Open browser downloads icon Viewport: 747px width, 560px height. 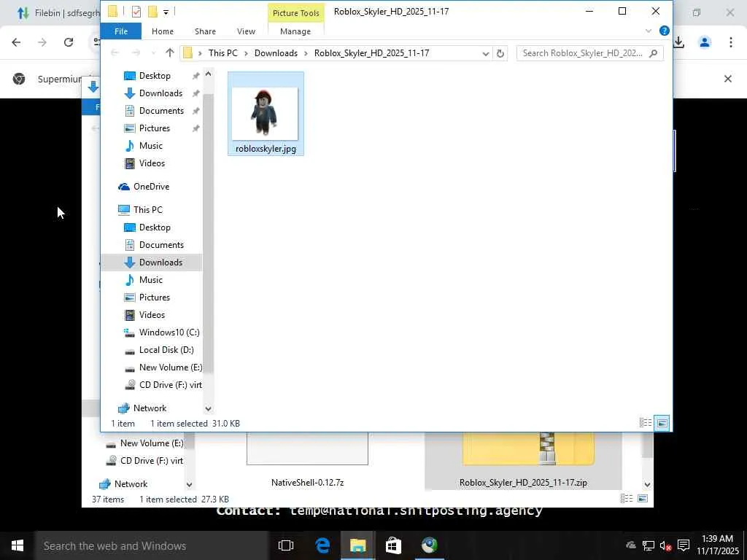[679, 42]
